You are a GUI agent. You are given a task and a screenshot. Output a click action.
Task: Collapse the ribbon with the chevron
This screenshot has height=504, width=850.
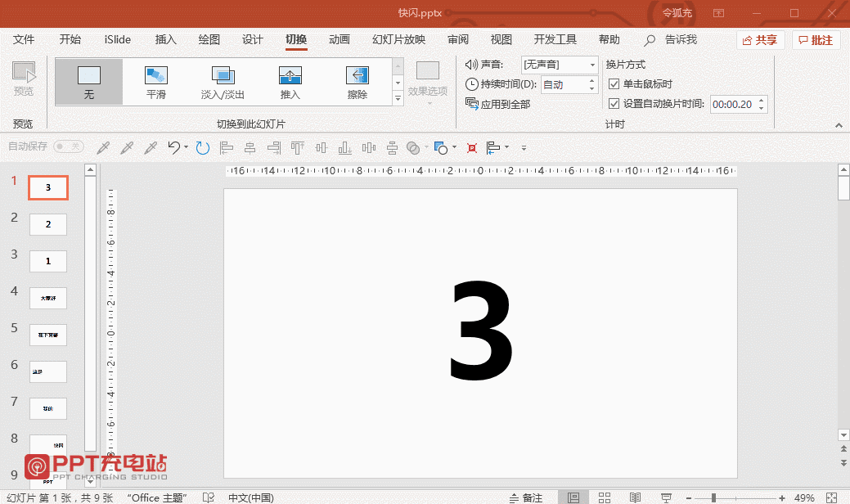[839, 125]
